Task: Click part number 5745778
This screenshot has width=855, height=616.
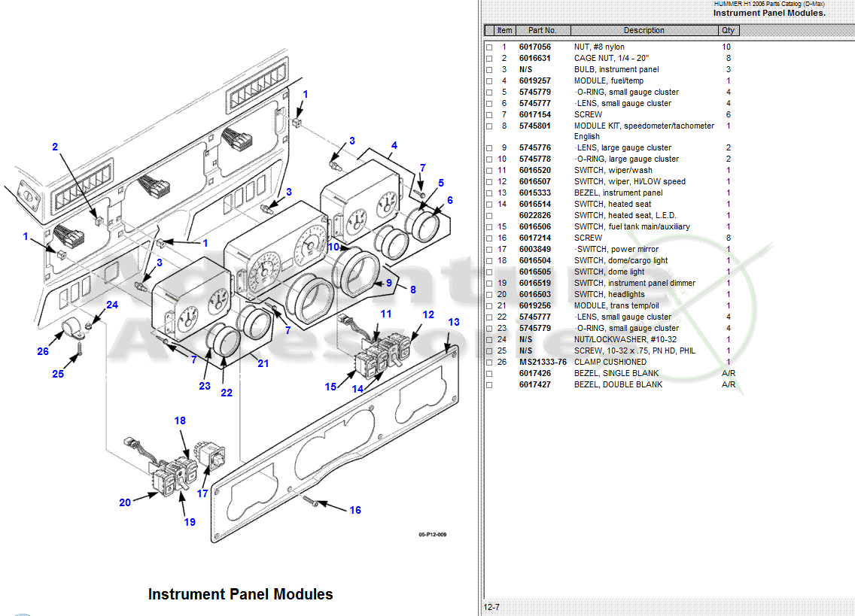Action: (x=535, y=159)
